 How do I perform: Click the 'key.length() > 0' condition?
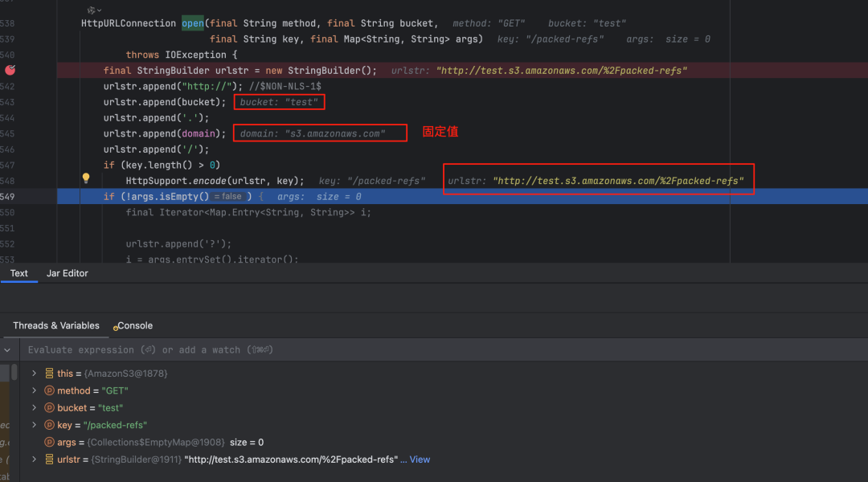point(170,165)
